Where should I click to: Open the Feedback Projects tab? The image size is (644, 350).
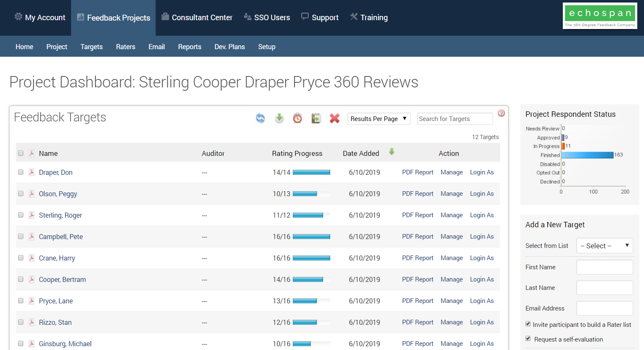coord(114,18)
